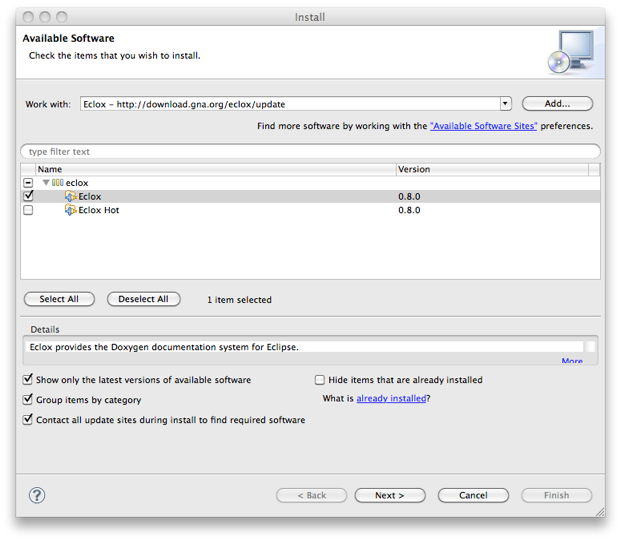The width and height of the screenshot is (621, 541).
Task: Toggle Show only the latest versions checkbox
Action: (27, 379)
